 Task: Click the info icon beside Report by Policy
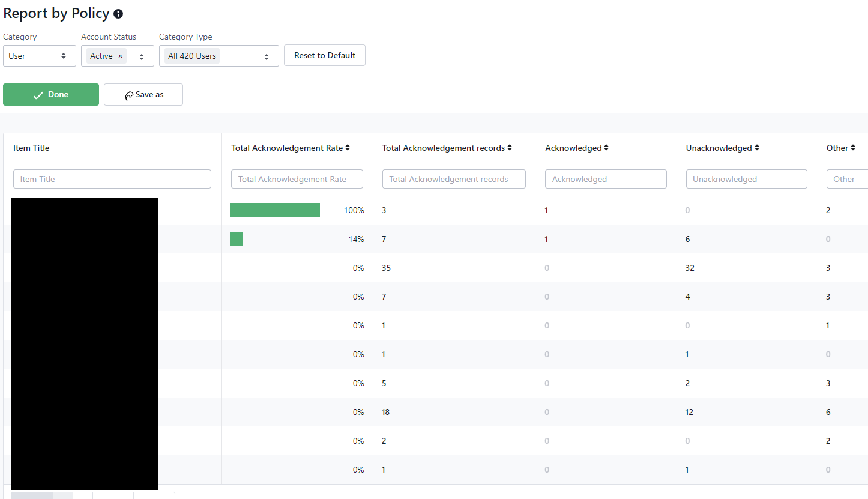(x=118, y=14)
